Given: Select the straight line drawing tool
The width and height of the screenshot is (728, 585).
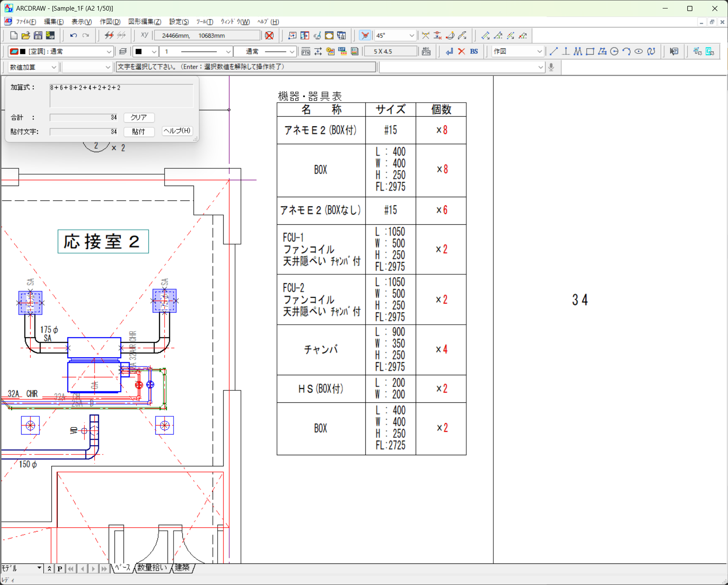Looking at the screenshot, I should click(x=554, y=51).
